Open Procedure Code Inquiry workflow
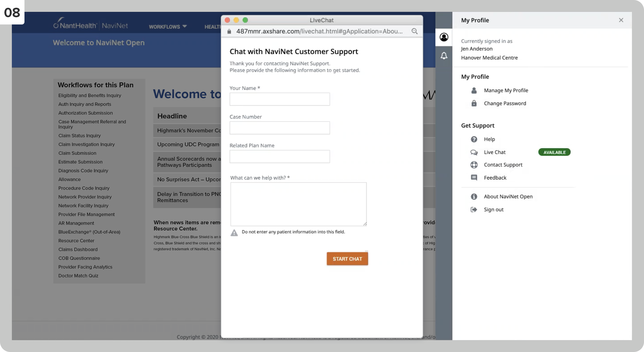 click(84, 188)
